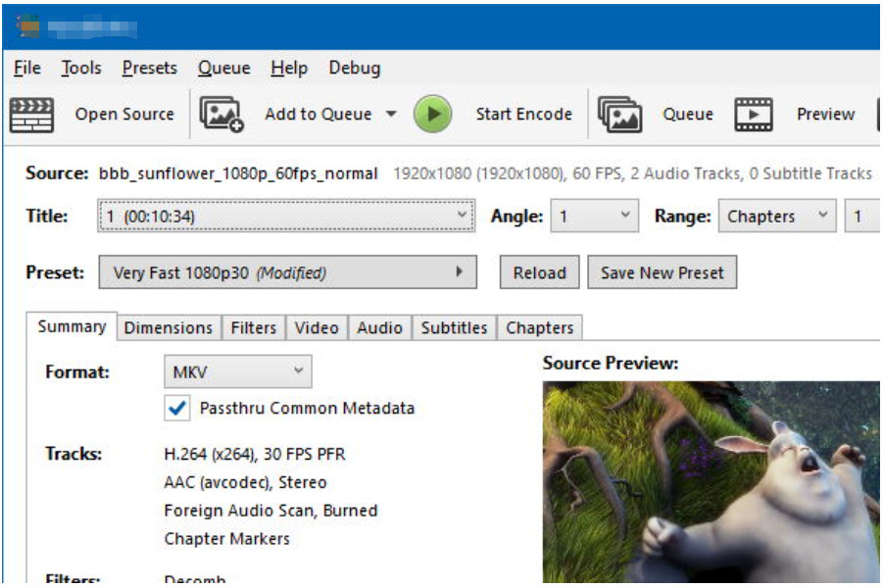Click the text AAC (avcodec), Stereo
884x588 pixels.
click(245, 482)
